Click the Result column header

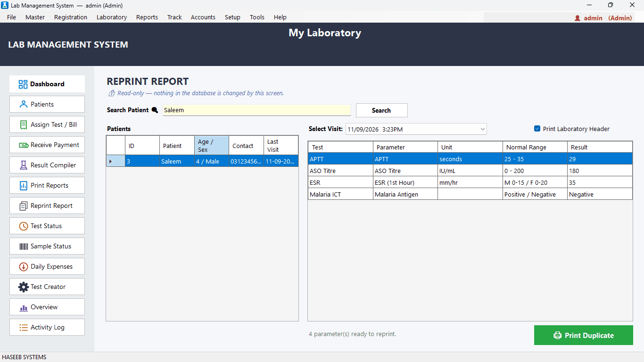point(600,147)
